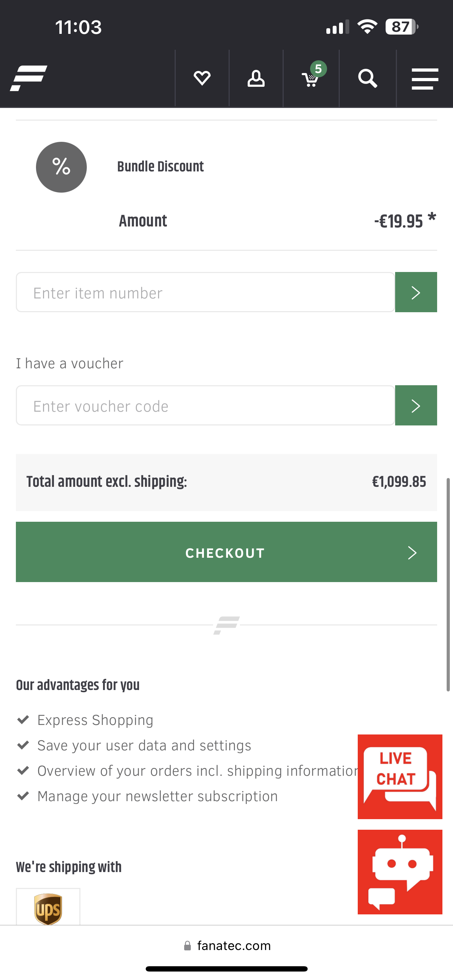
Task: Tap the UPS shipping logo
Action: 48,908
